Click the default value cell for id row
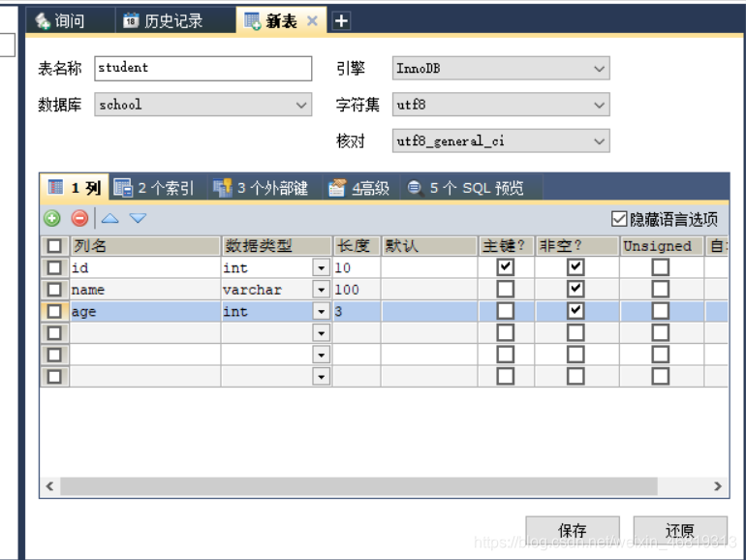 tap(429, 267)
